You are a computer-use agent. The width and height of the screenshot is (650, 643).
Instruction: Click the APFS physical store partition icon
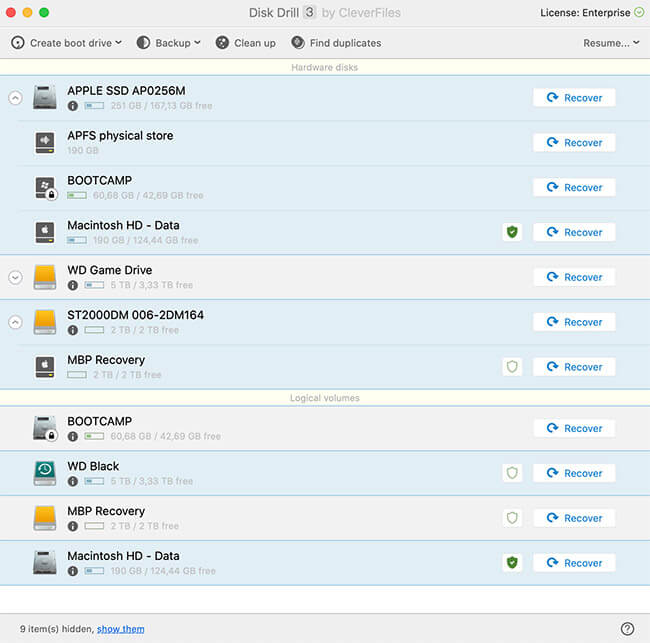tap(45, 143)
